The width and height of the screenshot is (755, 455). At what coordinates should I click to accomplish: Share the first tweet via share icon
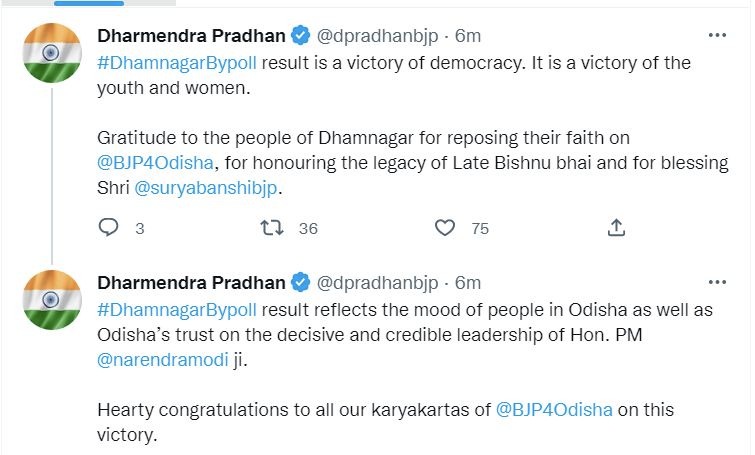point(617,228)
